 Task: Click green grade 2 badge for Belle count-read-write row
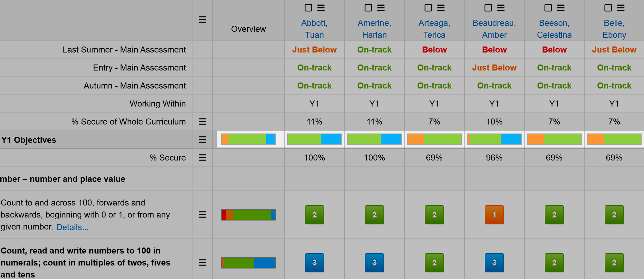click(x=614, y=263)
